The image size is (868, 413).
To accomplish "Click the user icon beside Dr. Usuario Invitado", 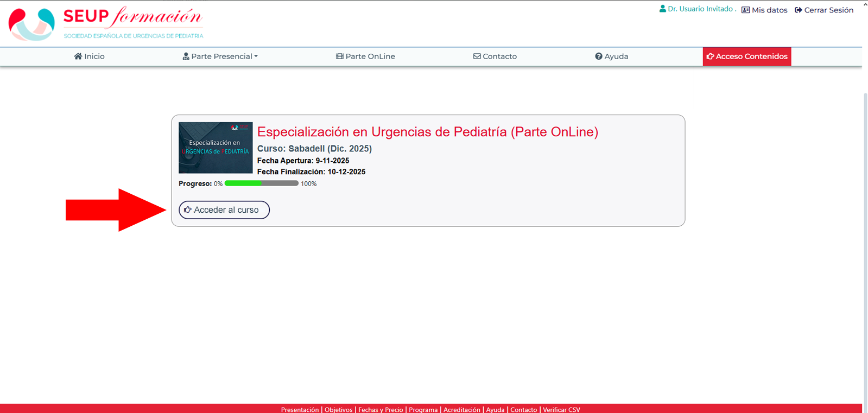I will (662, 9).
